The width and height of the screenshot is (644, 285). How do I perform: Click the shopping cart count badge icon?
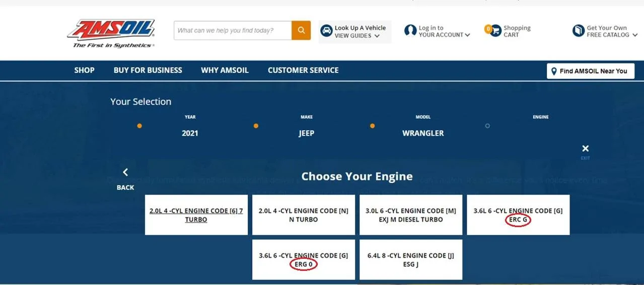(488, 29)
